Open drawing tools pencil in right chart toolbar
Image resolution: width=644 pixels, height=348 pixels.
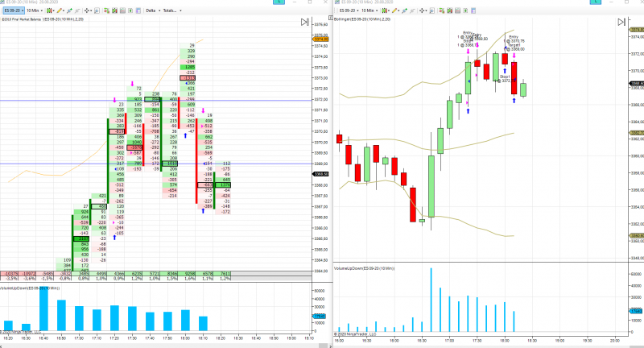(x=395, y=10)
